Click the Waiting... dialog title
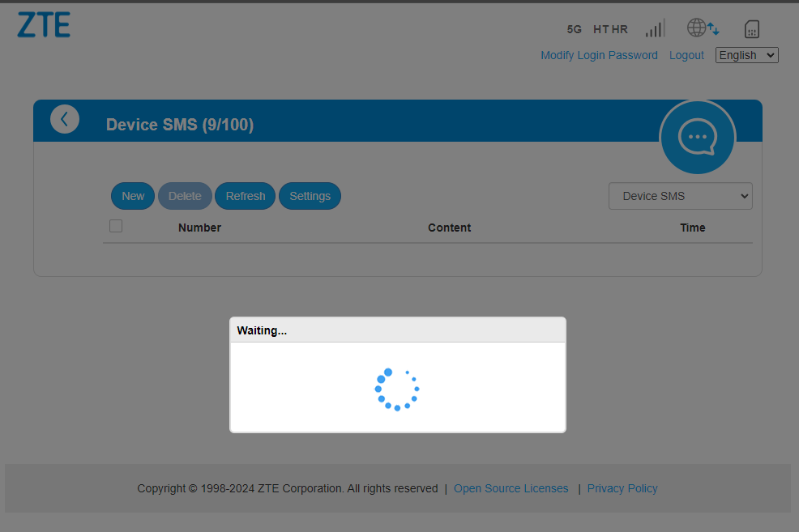Screen dimensions: 799x532 [x=262, y=330]
